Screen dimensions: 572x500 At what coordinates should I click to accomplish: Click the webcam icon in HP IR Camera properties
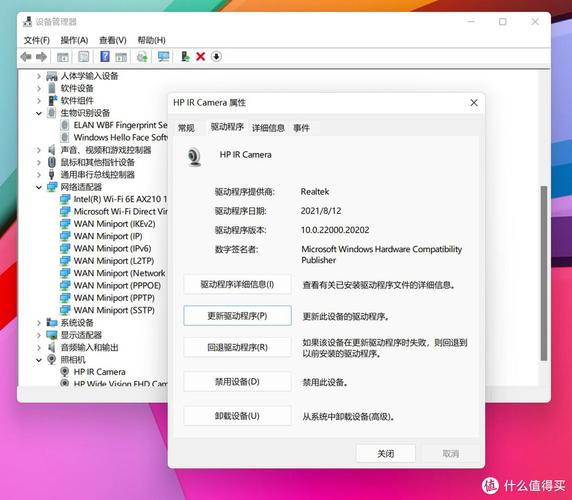click(194, 157)
